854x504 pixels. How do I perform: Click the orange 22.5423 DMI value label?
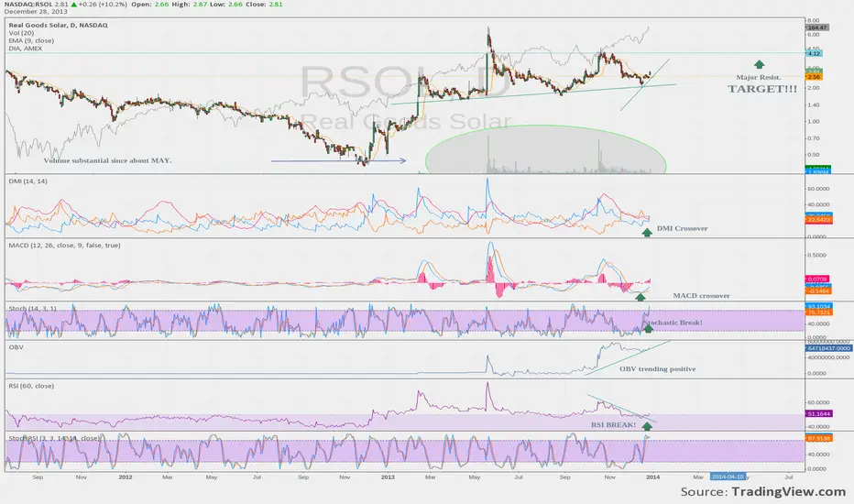coord(817,220)
